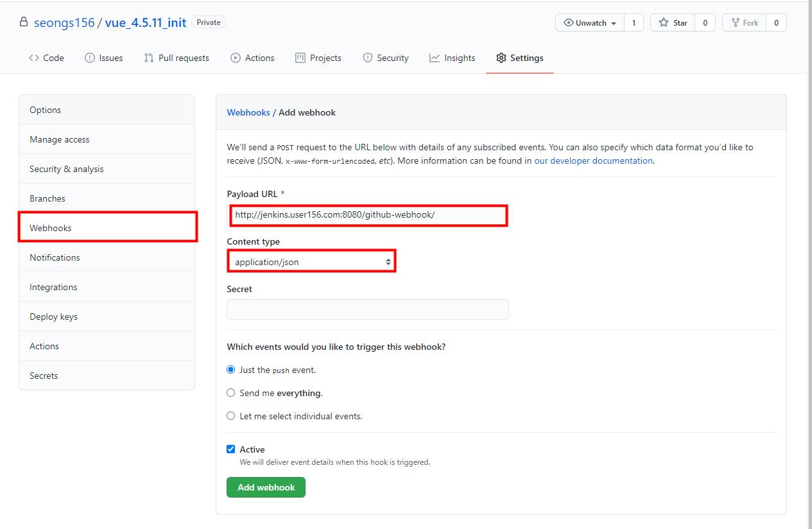
Task: Open the seongs156 user link
Action: pos(64,22)
